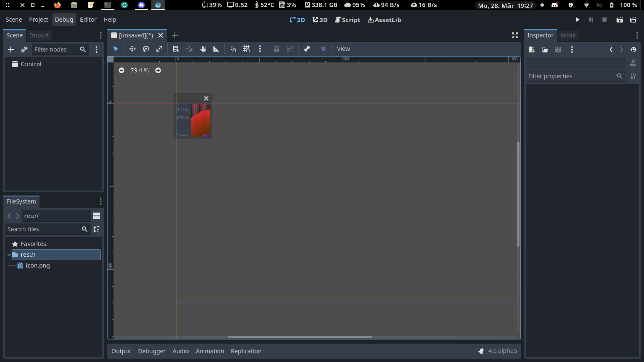Activate the Pan mode tool
The image size is (644, 362).
click(x=203, y=49)
